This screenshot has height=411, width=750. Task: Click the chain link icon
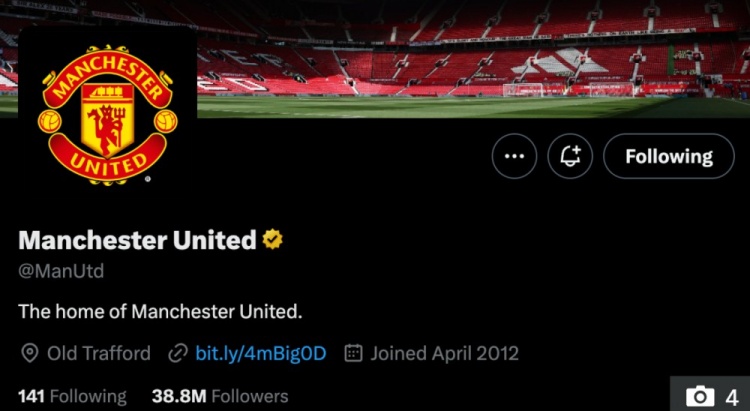click(178, 353)
